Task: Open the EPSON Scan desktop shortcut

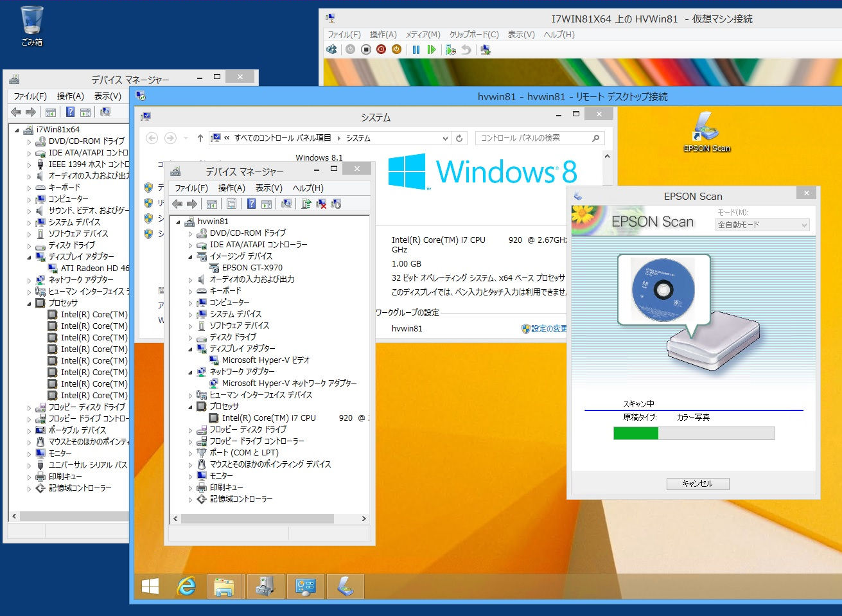Action: (x=706, y=132)
